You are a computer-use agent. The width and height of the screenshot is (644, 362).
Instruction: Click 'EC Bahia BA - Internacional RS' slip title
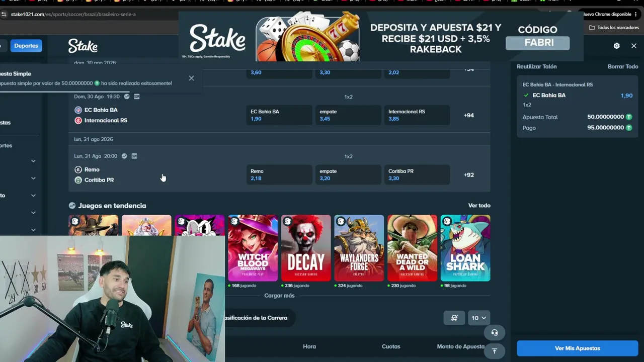coord(557,84)
